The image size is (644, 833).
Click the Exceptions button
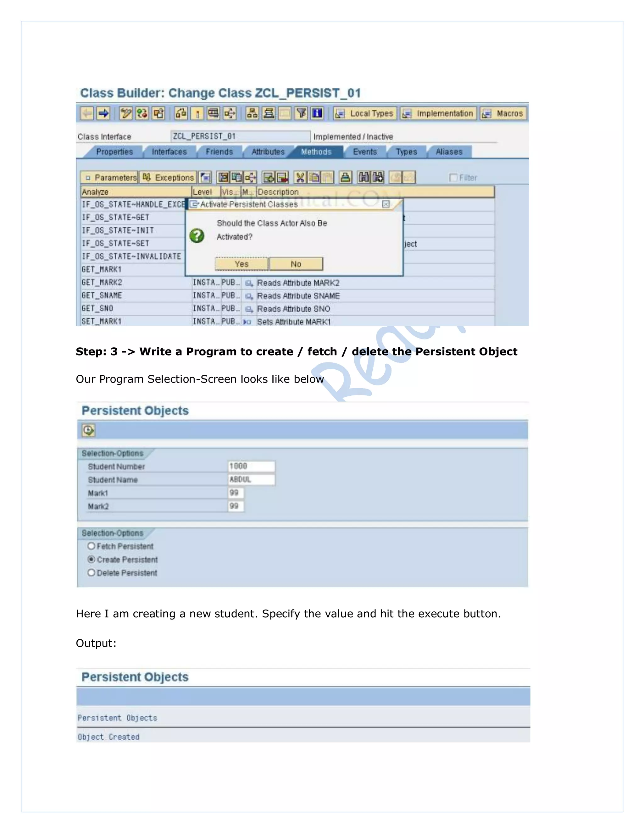click(168, 177)
